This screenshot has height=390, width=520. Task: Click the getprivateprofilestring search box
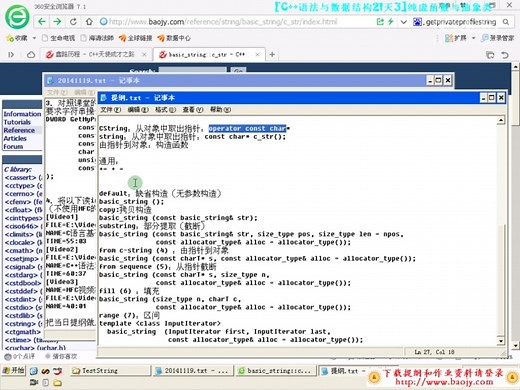tap(461, 22)
